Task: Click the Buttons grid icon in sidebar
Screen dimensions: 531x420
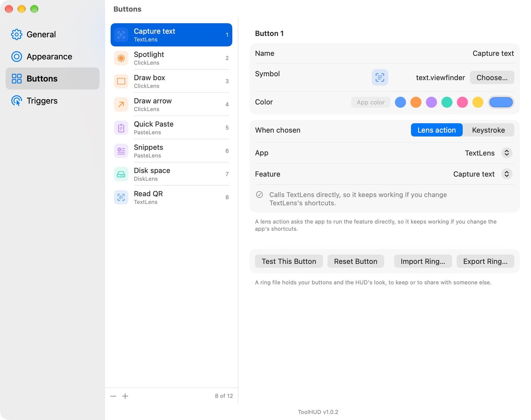Action: point(17,79)
